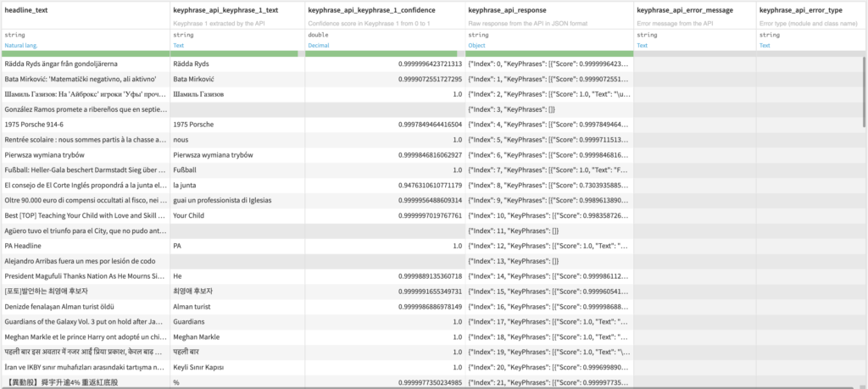Select headline 'Agüero tuvo el triunfo para el City'

point(86,231)
